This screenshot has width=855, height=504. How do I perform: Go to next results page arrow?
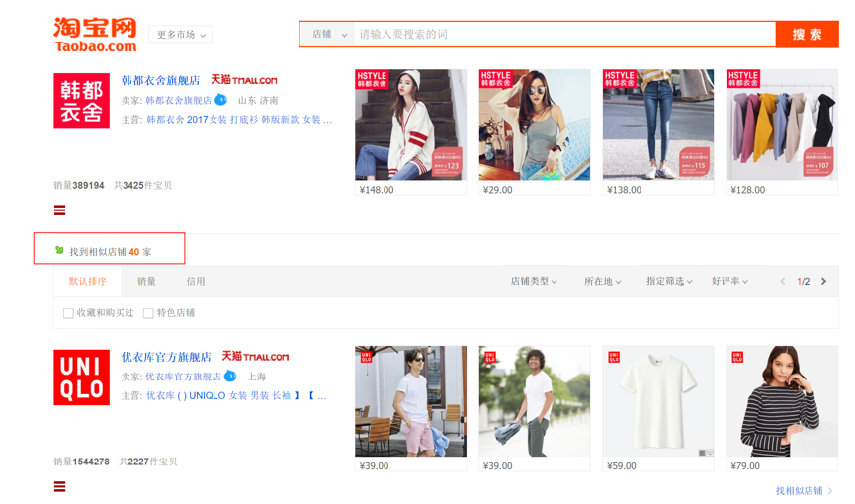point(824,281)
